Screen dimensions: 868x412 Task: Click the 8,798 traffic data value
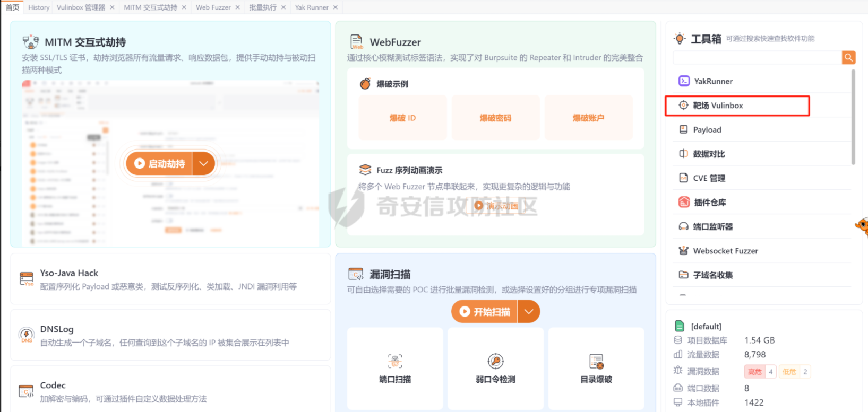[x=755, y=355]
